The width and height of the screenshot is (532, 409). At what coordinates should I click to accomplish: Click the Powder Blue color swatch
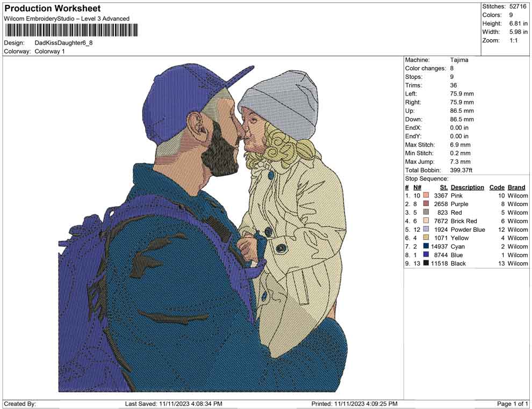tap(426, 229)
